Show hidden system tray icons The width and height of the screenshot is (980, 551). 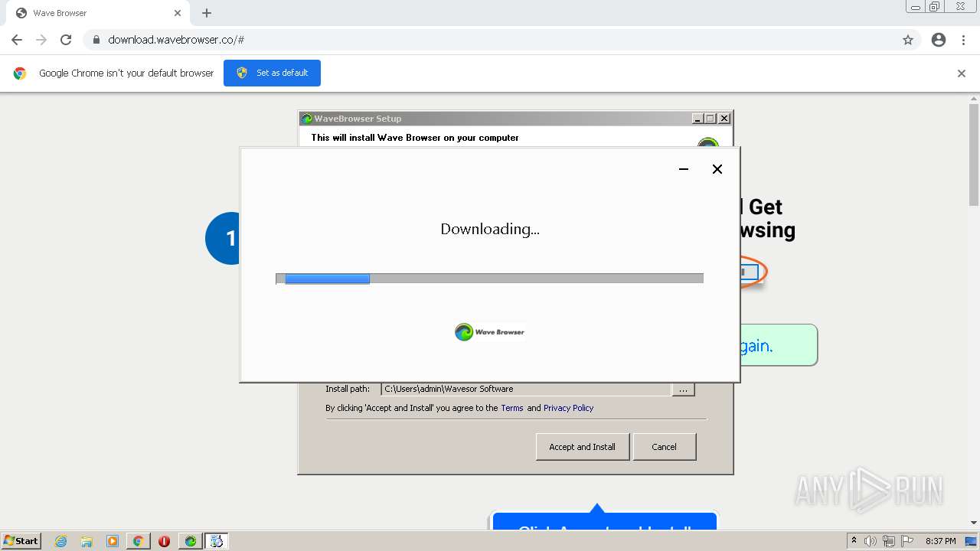[x=854, y=541]
